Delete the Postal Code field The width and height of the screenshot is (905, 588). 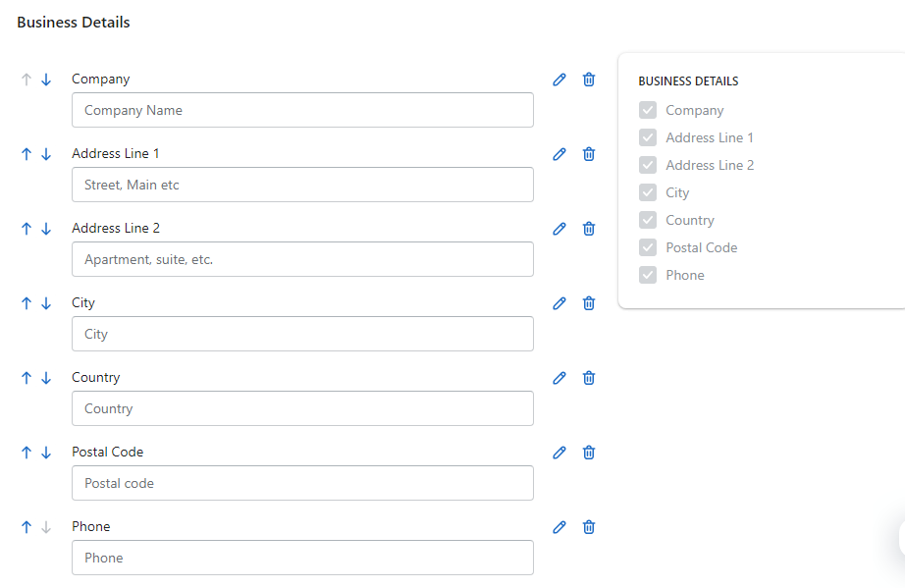(589, 453)
